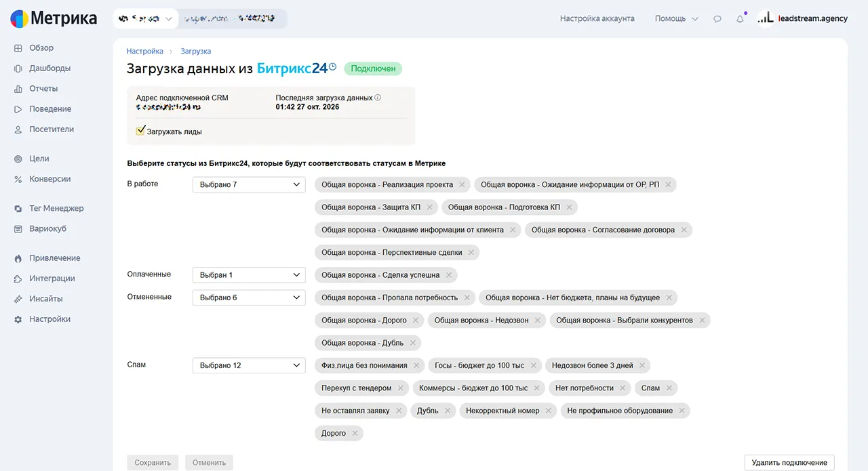Click the info icon beside last data load
The width and height of the screenshot is (868, 471).
pos(378,98)
